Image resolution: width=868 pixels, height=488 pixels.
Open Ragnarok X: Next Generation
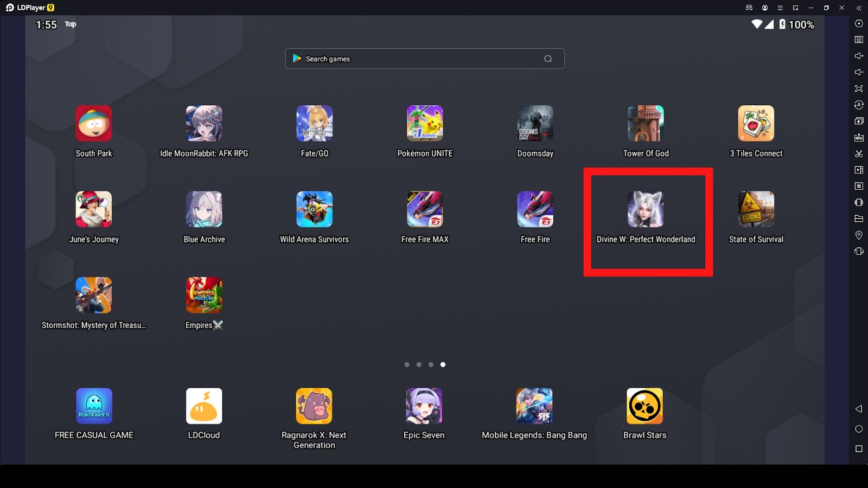(314, 406)
